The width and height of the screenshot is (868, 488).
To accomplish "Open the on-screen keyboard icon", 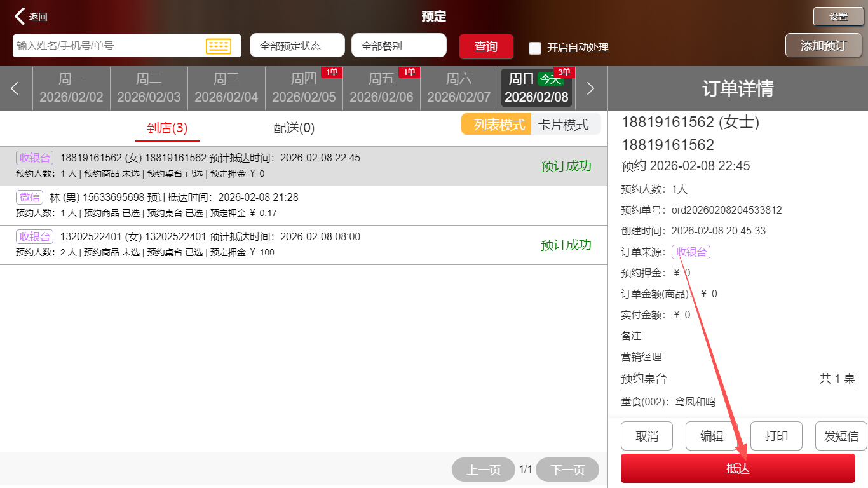I will coord(218,46).
